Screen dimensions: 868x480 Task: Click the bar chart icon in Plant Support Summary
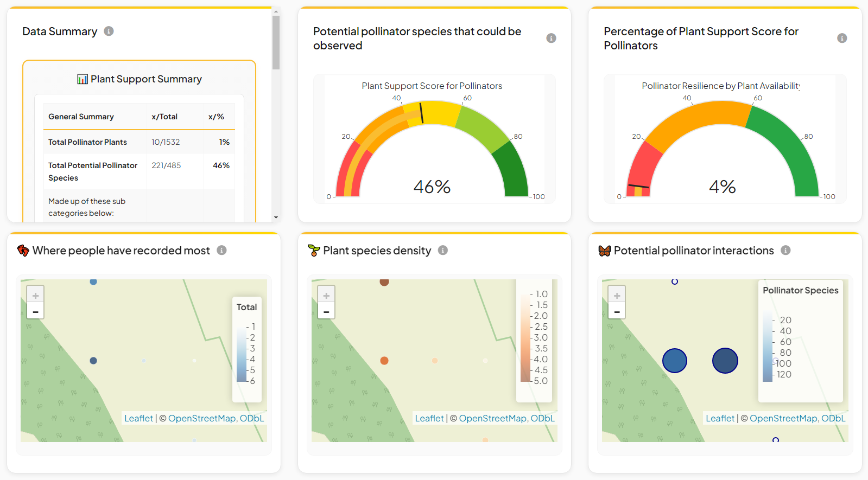pyautogui.click(x=83, y=79)
